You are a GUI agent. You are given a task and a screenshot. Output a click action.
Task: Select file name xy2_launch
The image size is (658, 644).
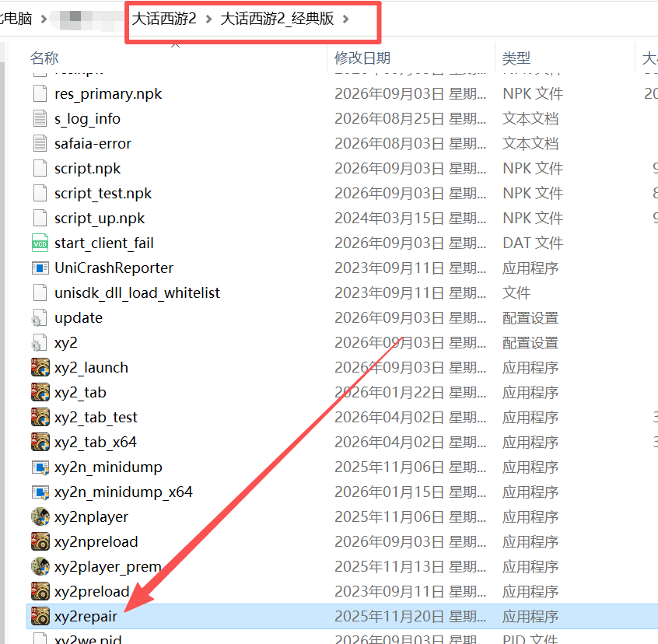pos(91,368)
